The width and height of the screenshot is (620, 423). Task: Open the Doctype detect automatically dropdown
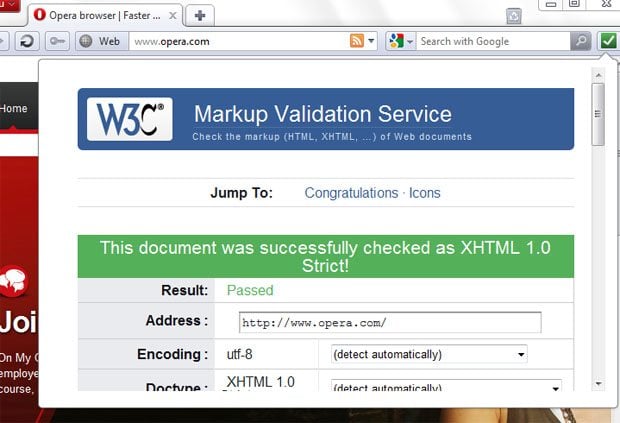[446, 385]
